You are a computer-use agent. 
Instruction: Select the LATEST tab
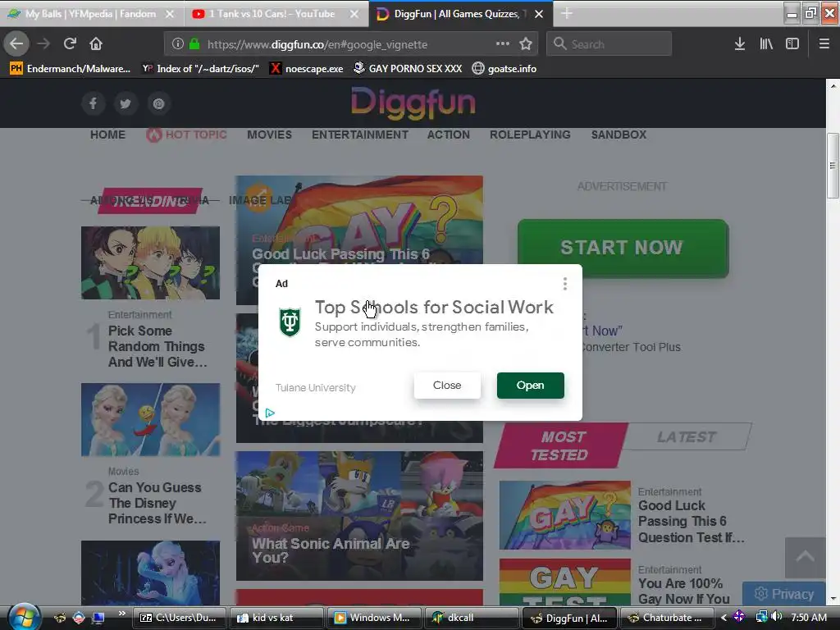(687, 436)
